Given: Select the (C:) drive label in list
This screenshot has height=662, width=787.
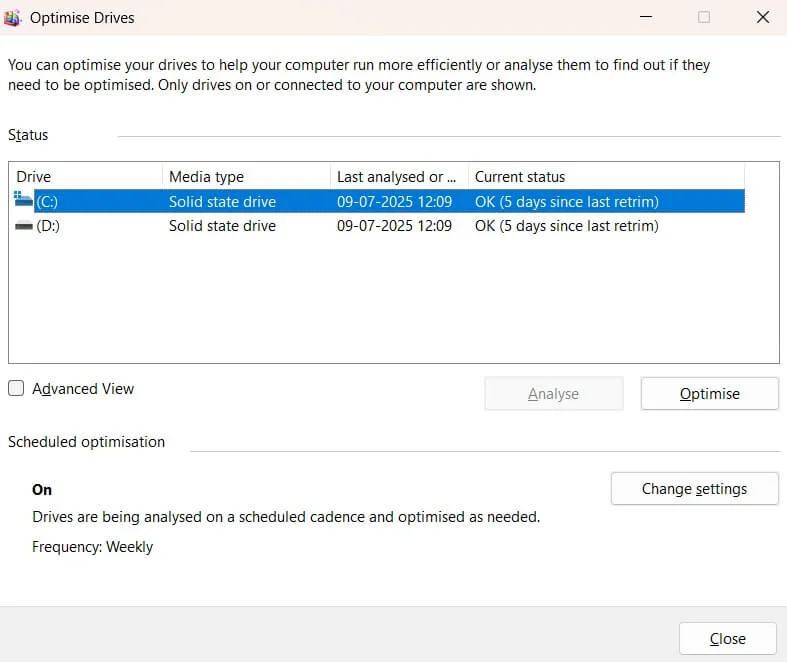Looking at the screenshot, I should click(x=48, y=202).
